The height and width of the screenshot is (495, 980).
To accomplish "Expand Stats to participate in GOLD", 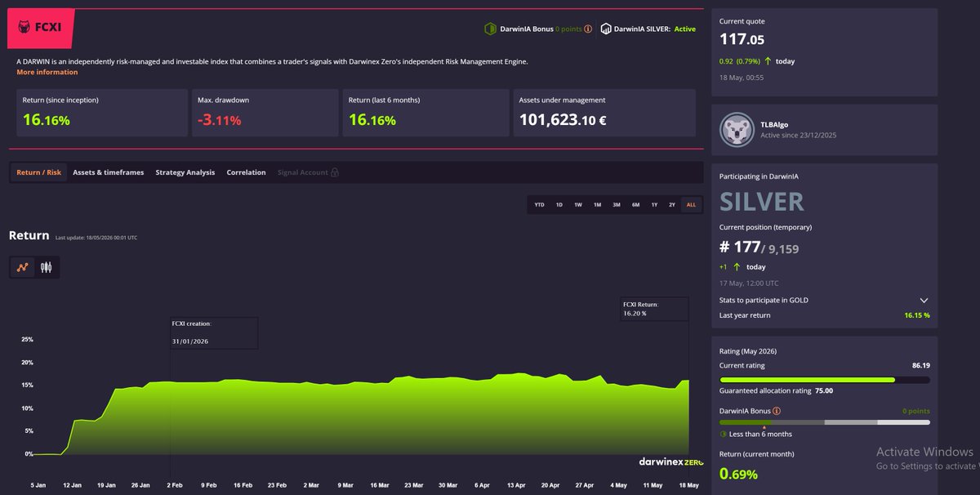I will click(924, 301).
